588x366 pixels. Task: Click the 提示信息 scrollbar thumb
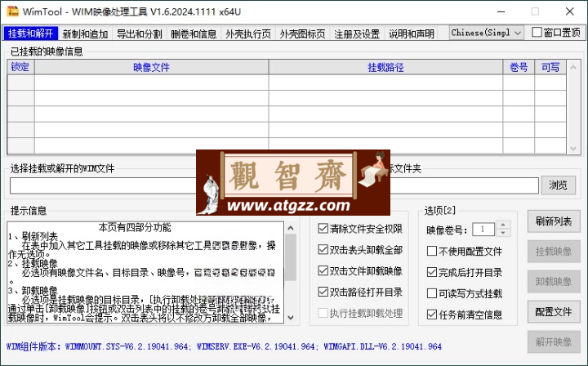pyautogui.click(x=291, y=257)
